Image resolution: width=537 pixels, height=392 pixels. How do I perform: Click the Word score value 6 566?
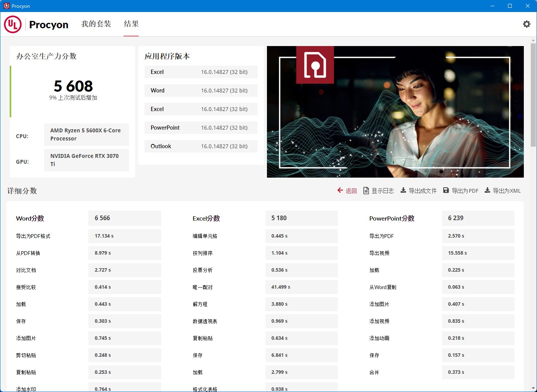tap(124, 218)
